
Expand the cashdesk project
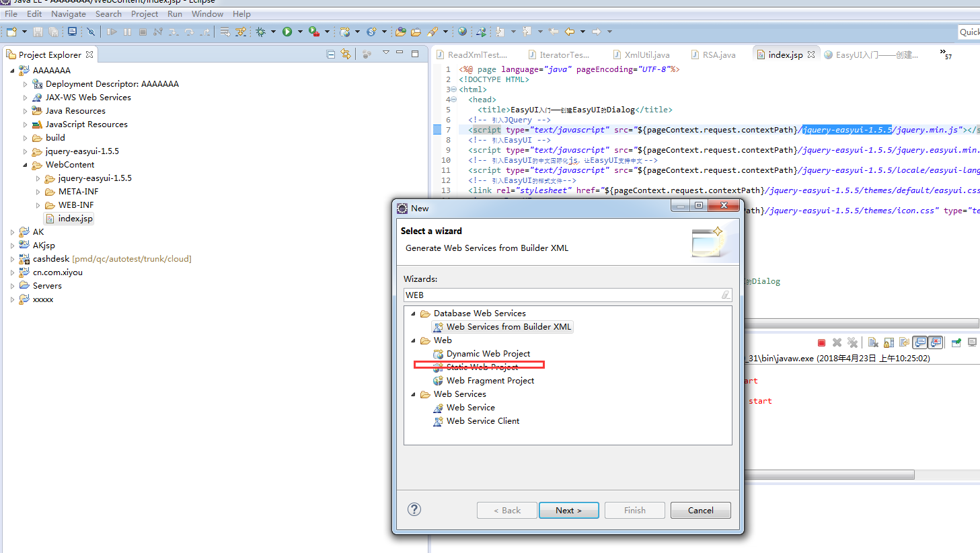pyautogui.click(x=12, y=259)
